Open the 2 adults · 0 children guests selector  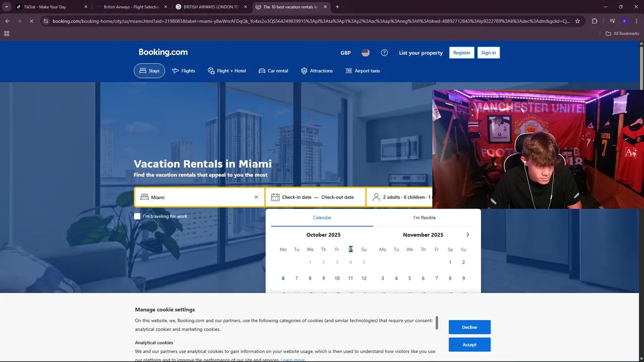click(399, 198)
